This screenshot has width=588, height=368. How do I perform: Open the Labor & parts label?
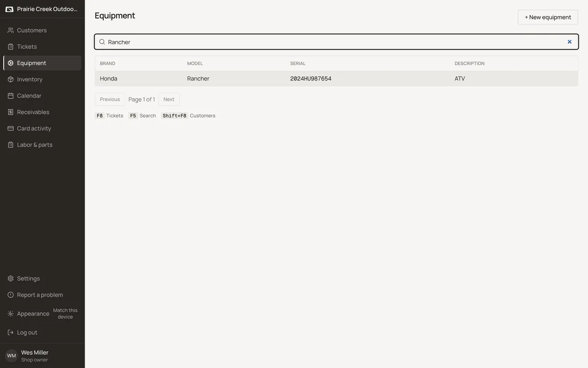pos(34,144)
